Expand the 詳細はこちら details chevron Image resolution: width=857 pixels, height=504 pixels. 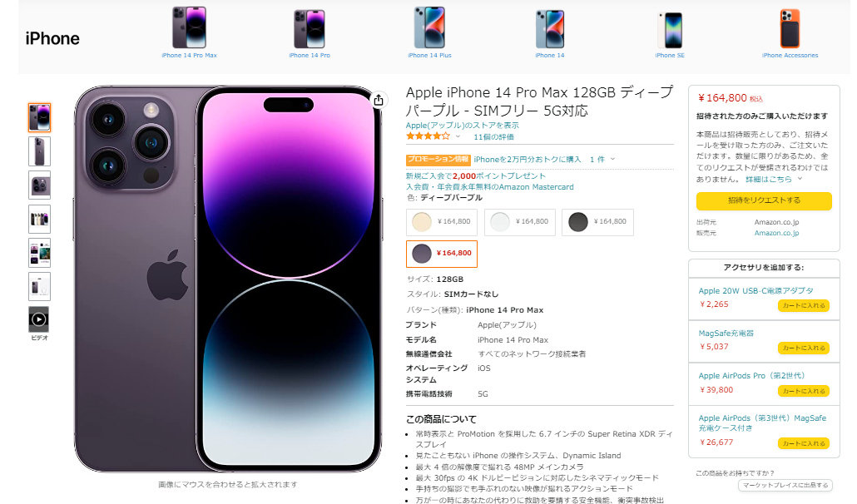click(800, 179)
